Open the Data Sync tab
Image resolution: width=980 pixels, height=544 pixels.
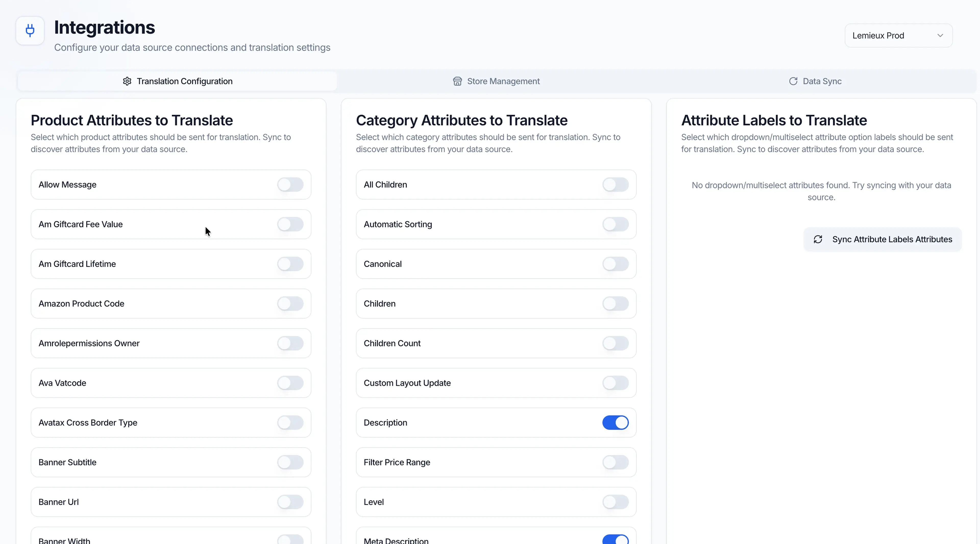pyautogui.click(x=815, y=81)
